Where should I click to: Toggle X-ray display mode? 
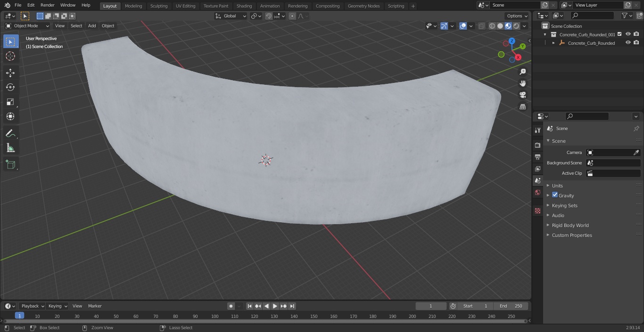[x=481, y=26]
